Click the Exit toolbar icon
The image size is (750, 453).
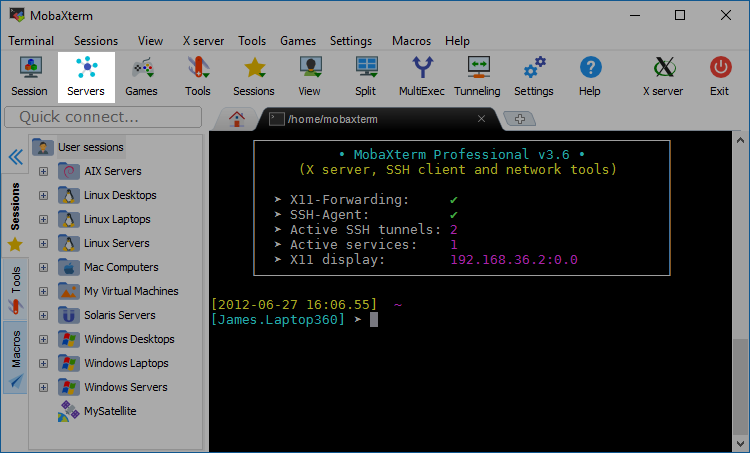pos(719,76)
